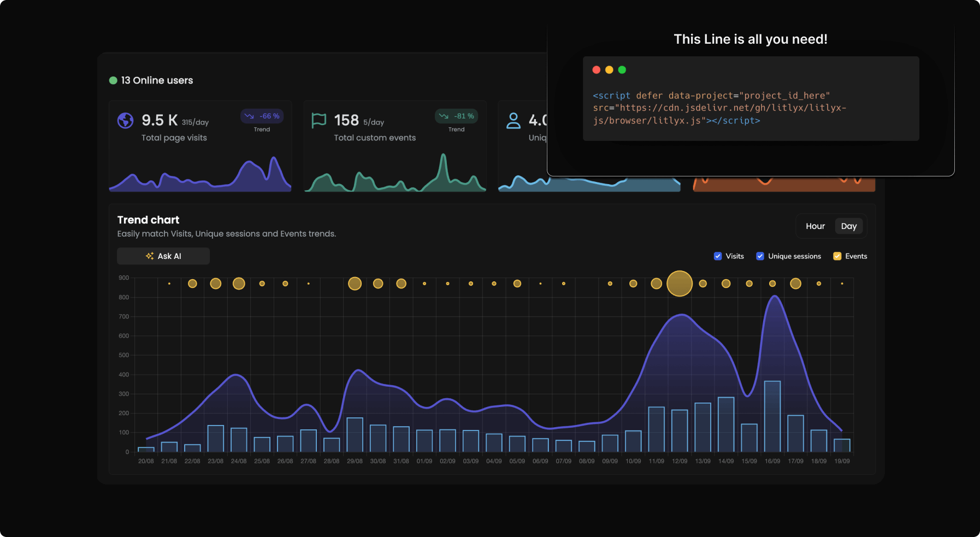Click the 'Total custom events' label
Screen dimensions: 980x537
click(375, 138)
